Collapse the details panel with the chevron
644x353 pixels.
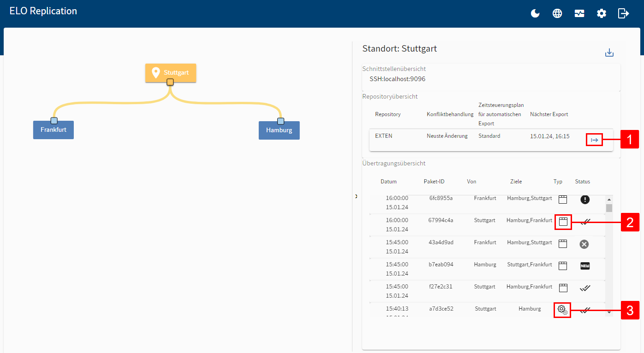[356, 196]
